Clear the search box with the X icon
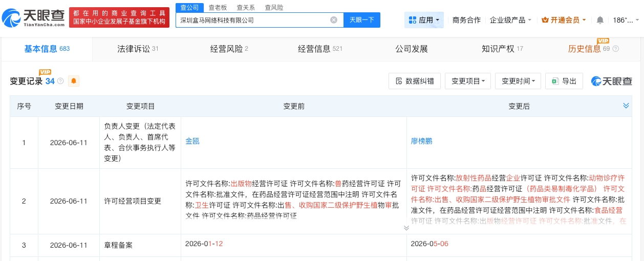The image size is (644, 261). coord(334,20)
